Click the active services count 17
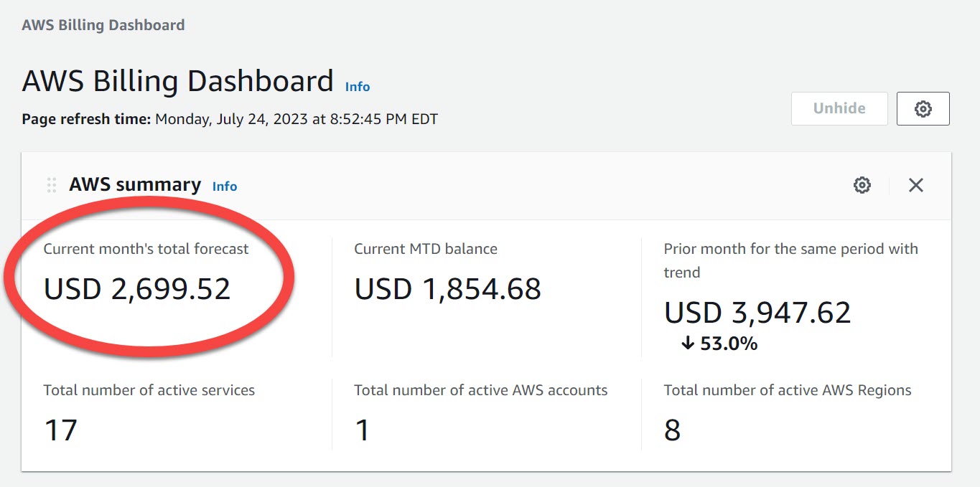Viewport: 980px width, 487px height. coord(60,430)
